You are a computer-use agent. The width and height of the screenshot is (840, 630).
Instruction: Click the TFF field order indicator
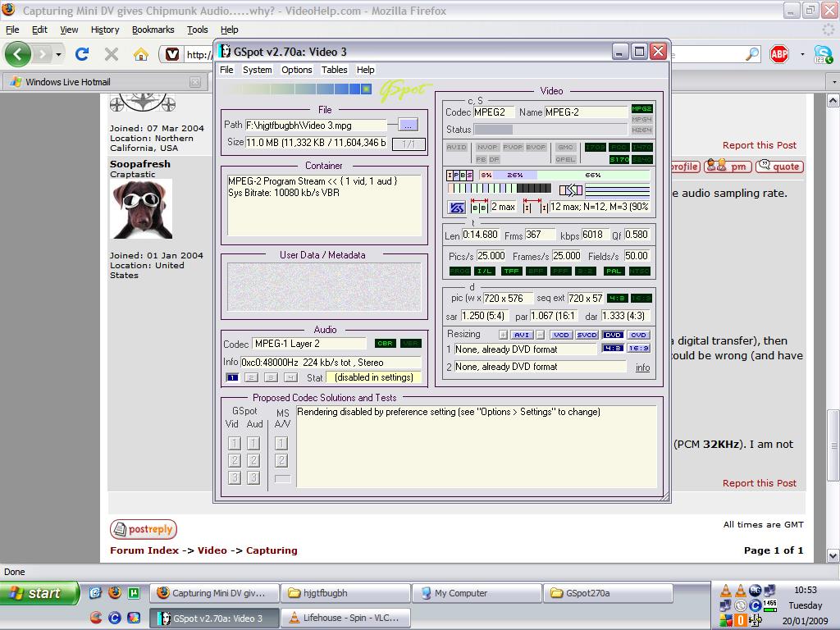(x=512, y=271)
